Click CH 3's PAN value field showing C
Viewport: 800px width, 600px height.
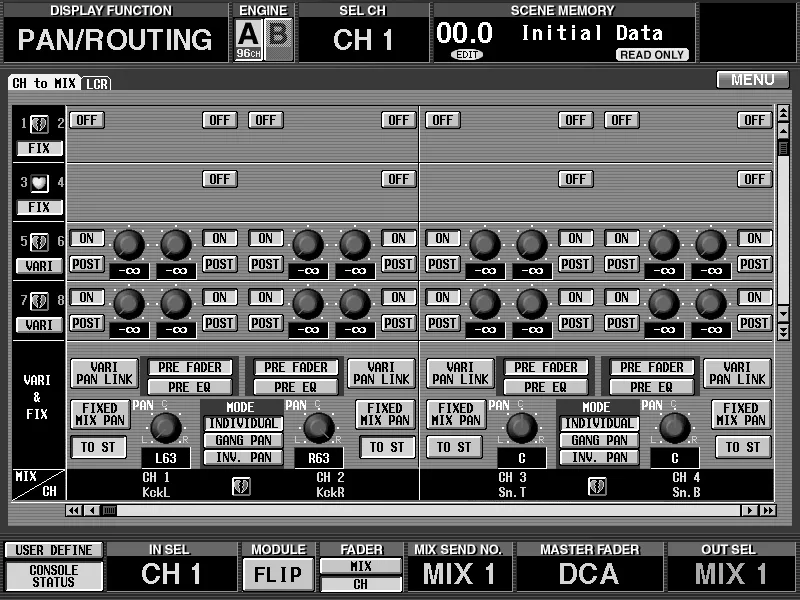(x=521, y=458)
